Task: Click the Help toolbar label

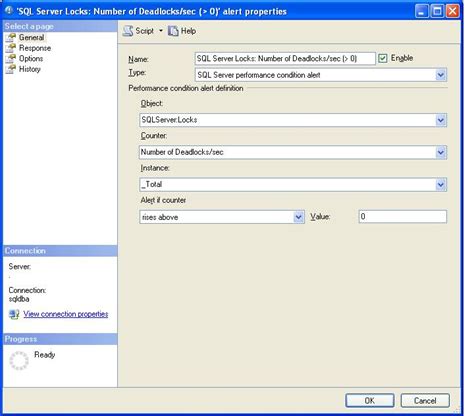Action: (x=188, y=31)
